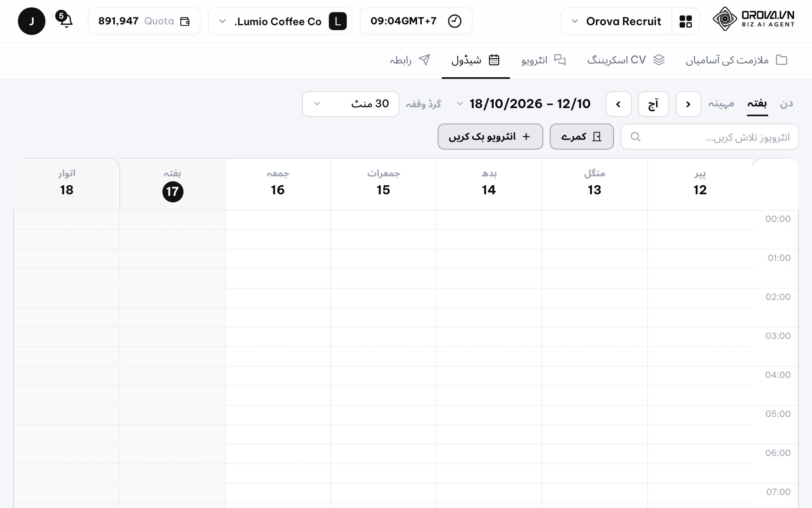Switch to the انٹرویو tab
This screenshot has height=508, width=812.
(x=543, y=60)
